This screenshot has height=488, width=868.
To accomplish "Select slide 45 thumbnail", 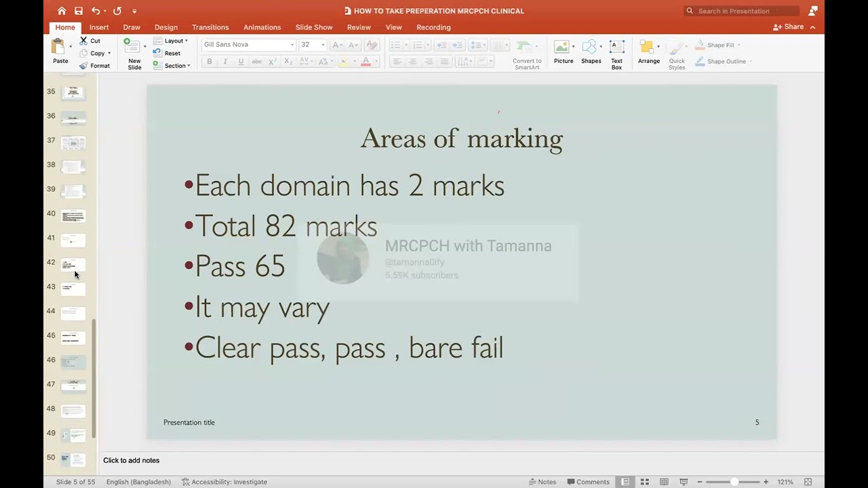I will 73,337.
